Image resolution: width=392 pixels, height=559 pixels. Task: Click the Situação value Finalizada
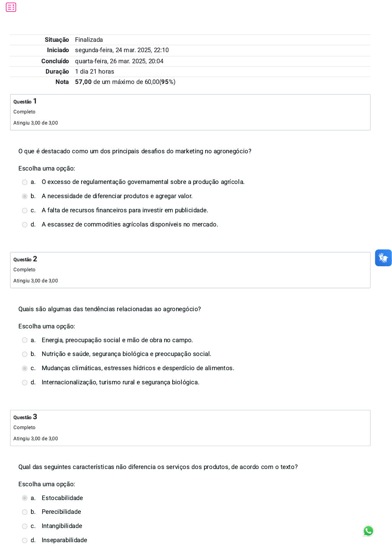tap(89, 40)
